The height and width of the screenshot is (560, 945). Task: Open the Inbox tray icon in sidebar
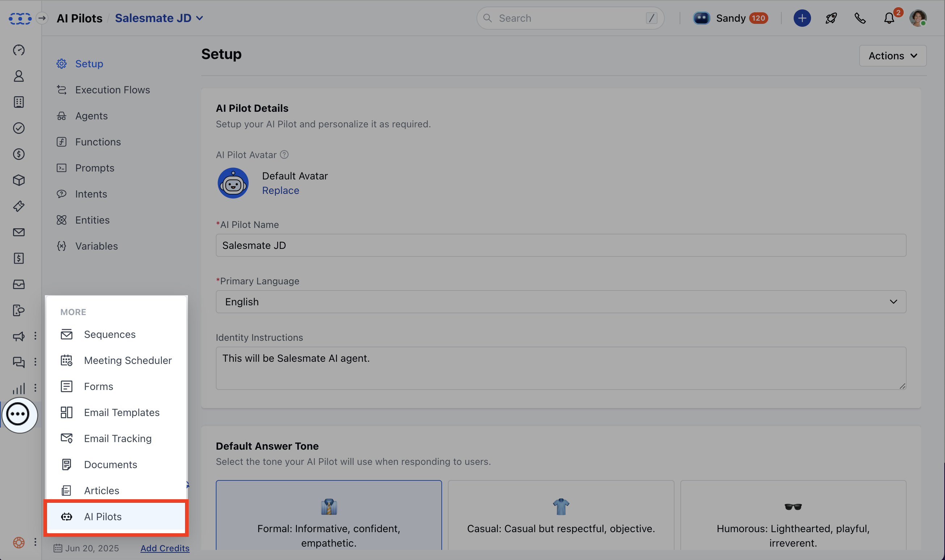coord(18,285)
